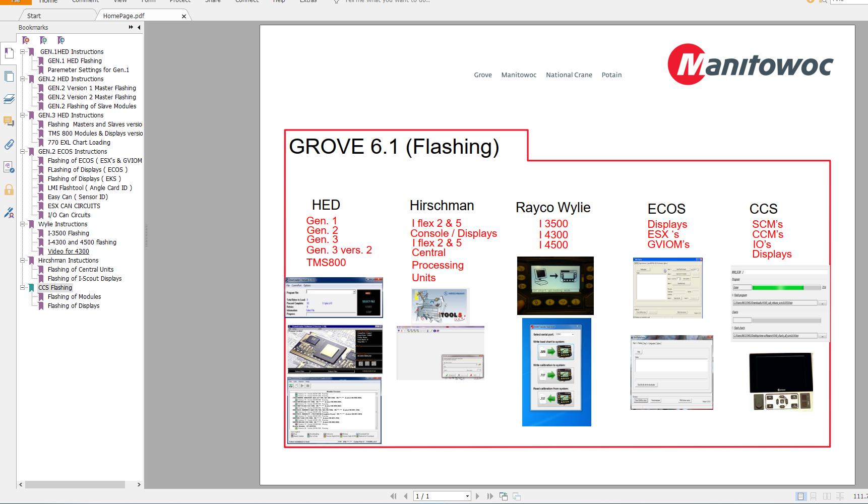Open the Layers sidebar panel
The height and width of the screenshot is (504, 868).
tap(9, 99)
